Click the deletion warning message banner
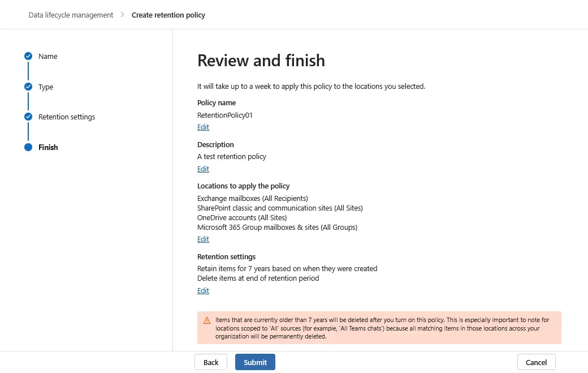The image size is (588, 373). pyautogui.click(x=379, y=327)
